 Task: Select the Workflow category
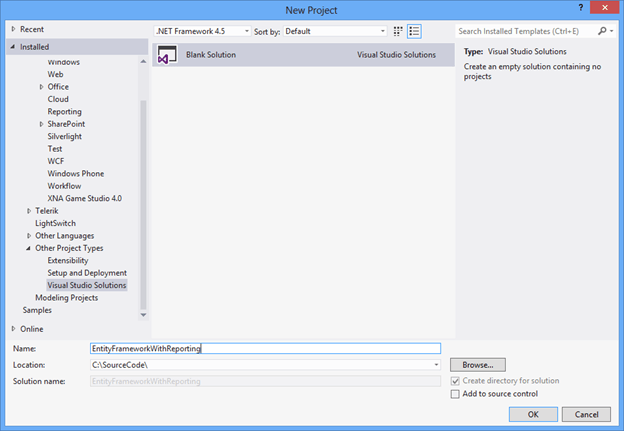(x=64, y=186)
